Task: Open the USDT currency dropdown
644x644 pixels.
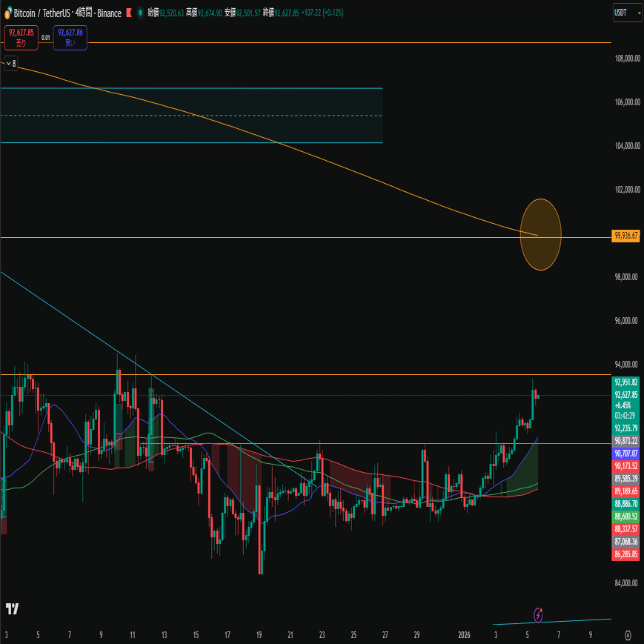Action: pos(627,13)
